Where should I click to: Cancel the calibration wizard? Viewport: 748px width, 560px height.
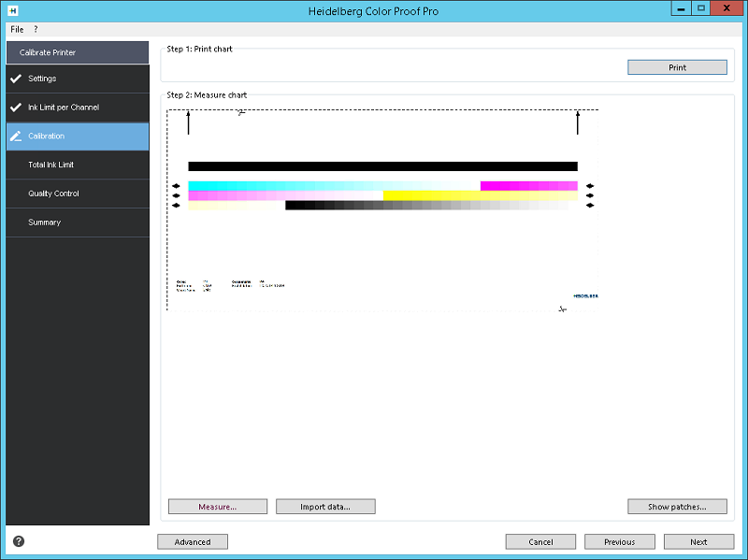(x=540, y=542)
